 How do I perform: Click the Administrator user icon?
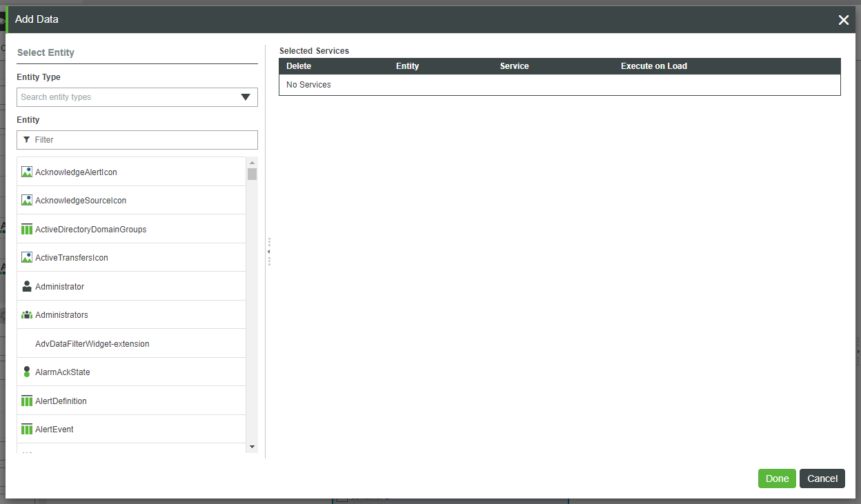click(x=27, y=286)
